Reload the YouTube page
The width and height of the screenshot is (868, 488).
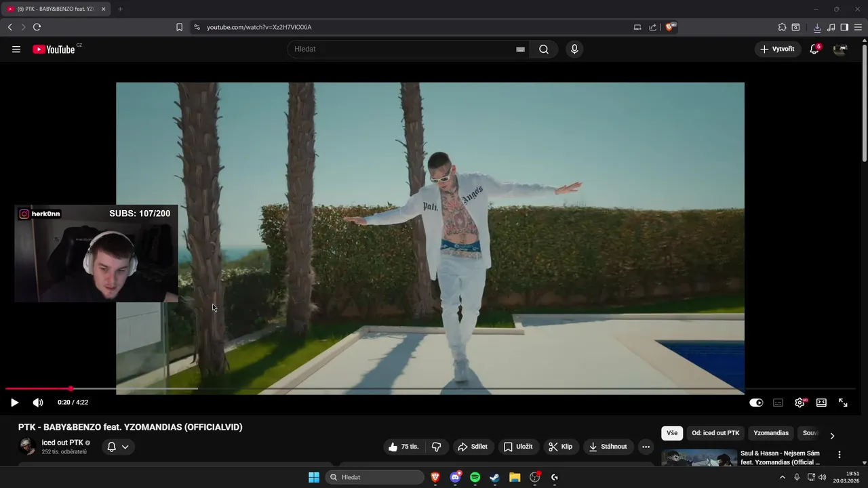click(37, 27)
